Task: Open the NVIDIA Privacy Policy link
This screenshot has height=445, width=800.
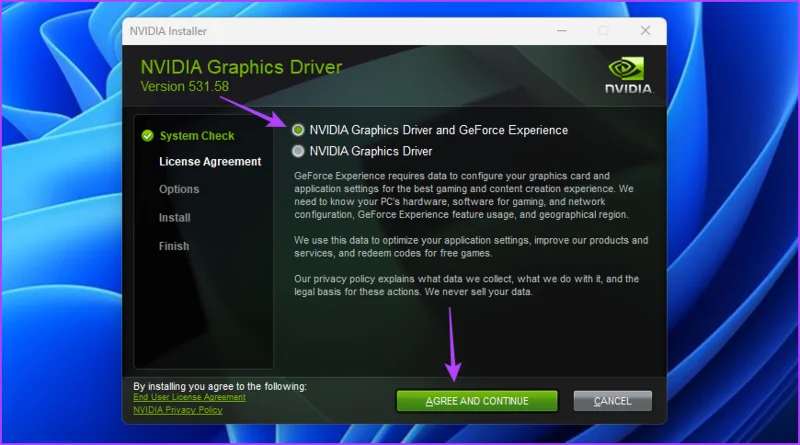Action: pos(178,410)
